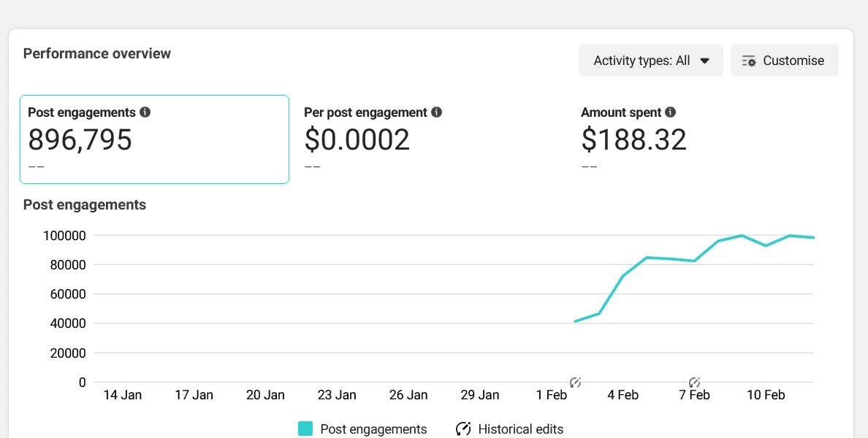Click info icon next to Amount spent
This screenshot has height=438, width=868.
(x=670, y=112)
